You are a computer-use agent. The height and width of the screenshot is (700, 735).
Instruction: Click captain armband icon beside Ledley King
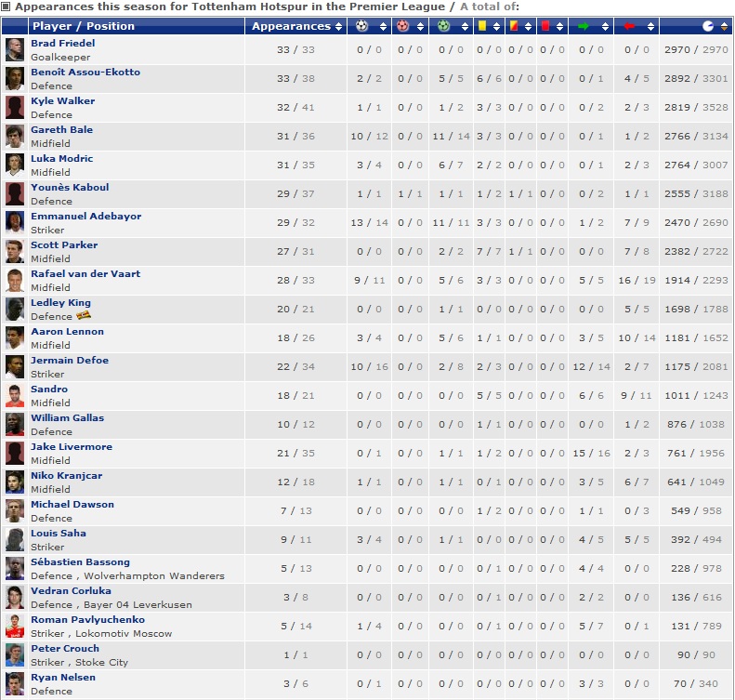[85, 316]
